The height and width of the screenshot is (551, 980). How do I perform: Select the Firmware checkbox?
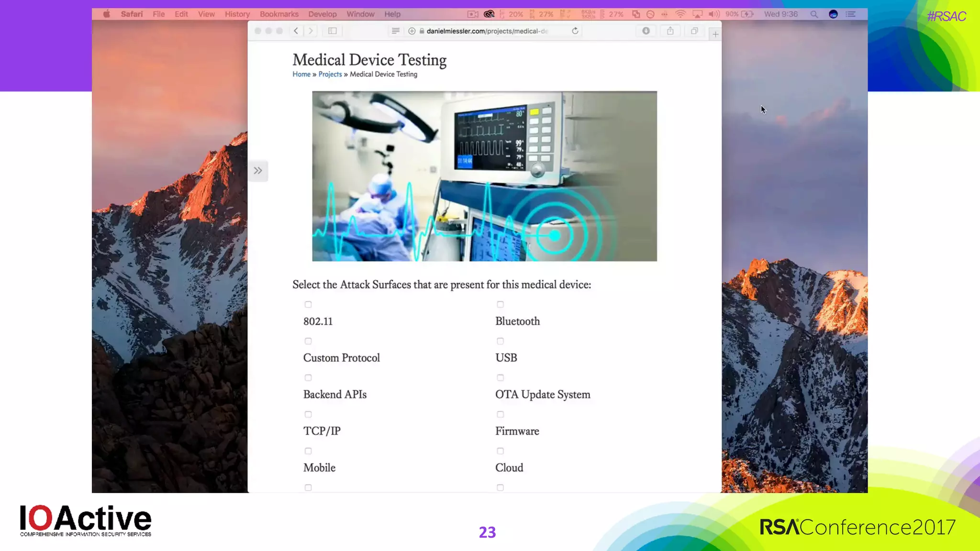500,415
